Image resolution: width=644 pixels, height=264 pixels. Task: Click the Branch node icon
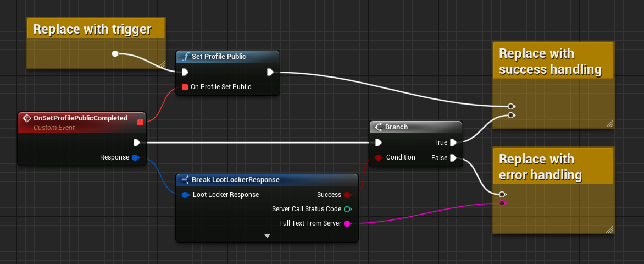point(378,127)
